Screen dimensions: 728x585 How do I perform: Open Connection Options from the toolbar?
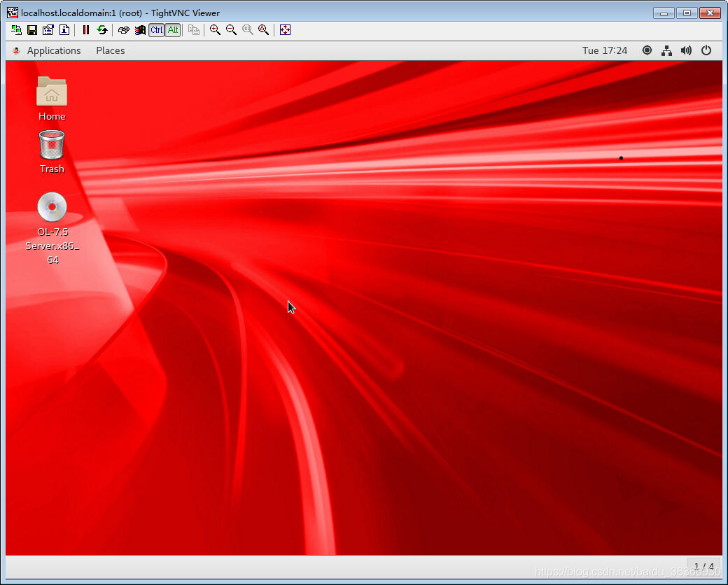(48, 30)
